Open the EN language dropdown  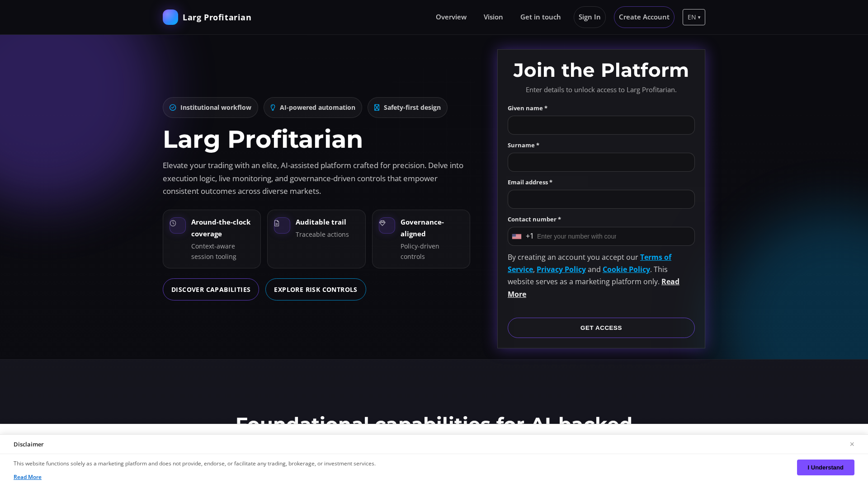pyautogui.click(x=694, y=17)
